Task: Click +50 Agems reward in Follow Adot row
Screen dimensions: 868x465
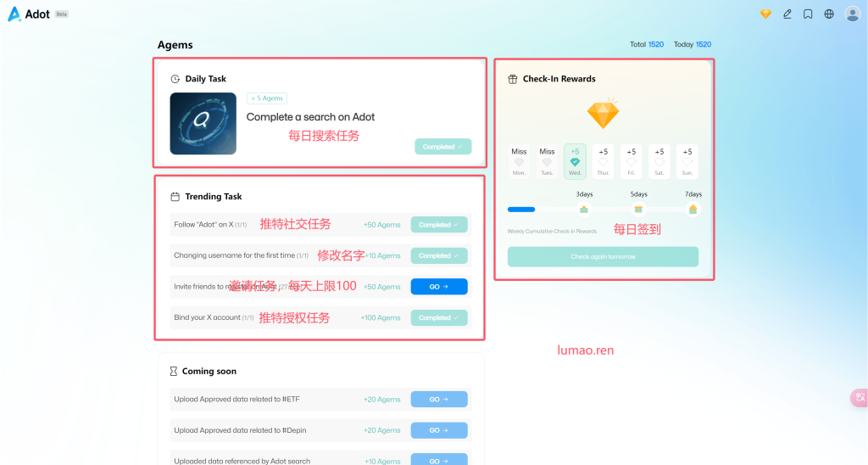Action: click(x=382, y=225)
